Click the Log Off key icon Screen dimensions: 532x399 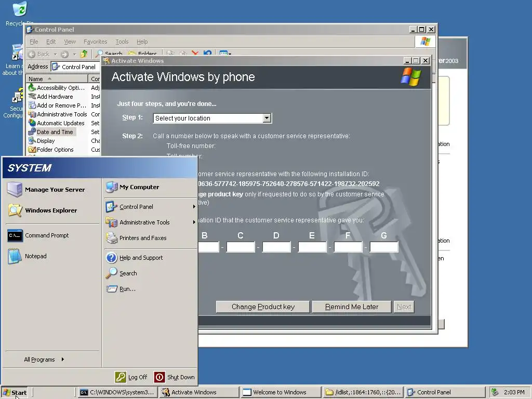coord(121,377)
